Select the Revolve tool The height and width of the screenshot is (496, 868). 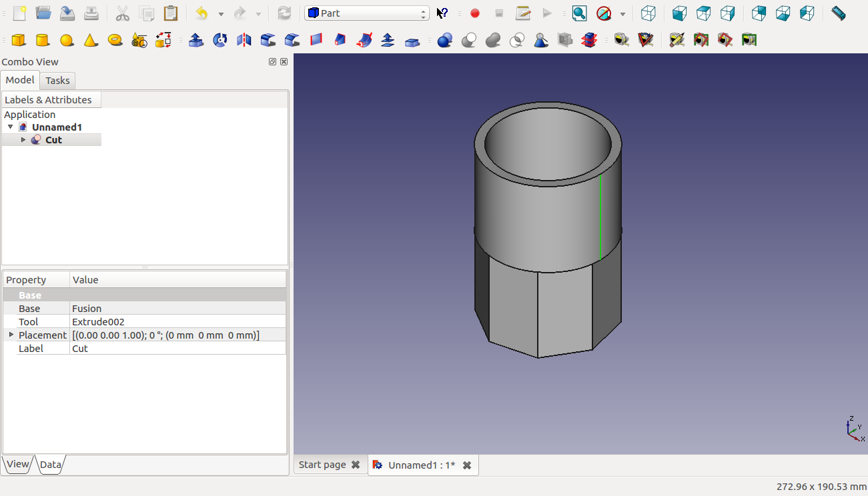[220, 40]
